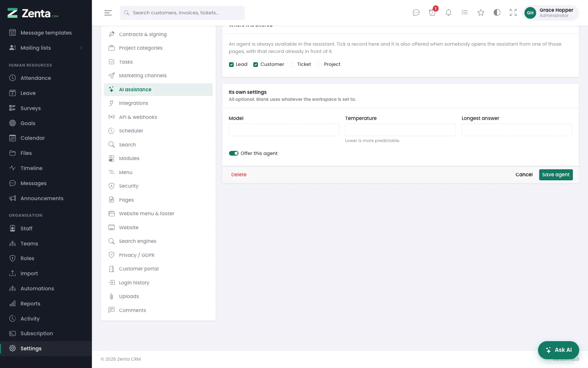The height and width of the screenshot is (368, 588).
Task: Click the Goals target icon in sidebar
Action: coord(12,123)
